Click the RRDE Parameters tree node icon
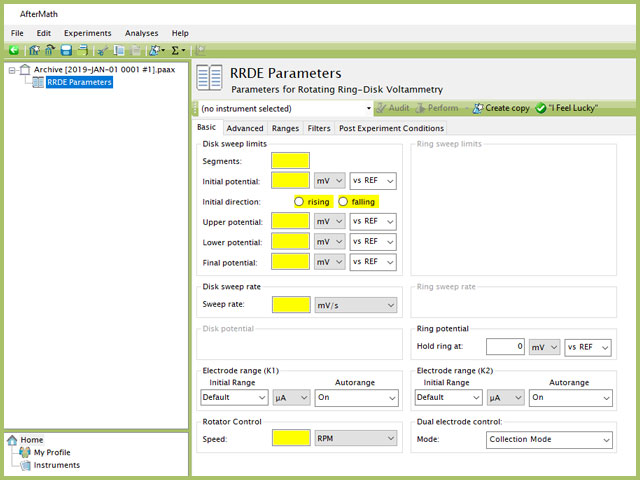Screen dimensions: 640x480 tap(38, 82)
